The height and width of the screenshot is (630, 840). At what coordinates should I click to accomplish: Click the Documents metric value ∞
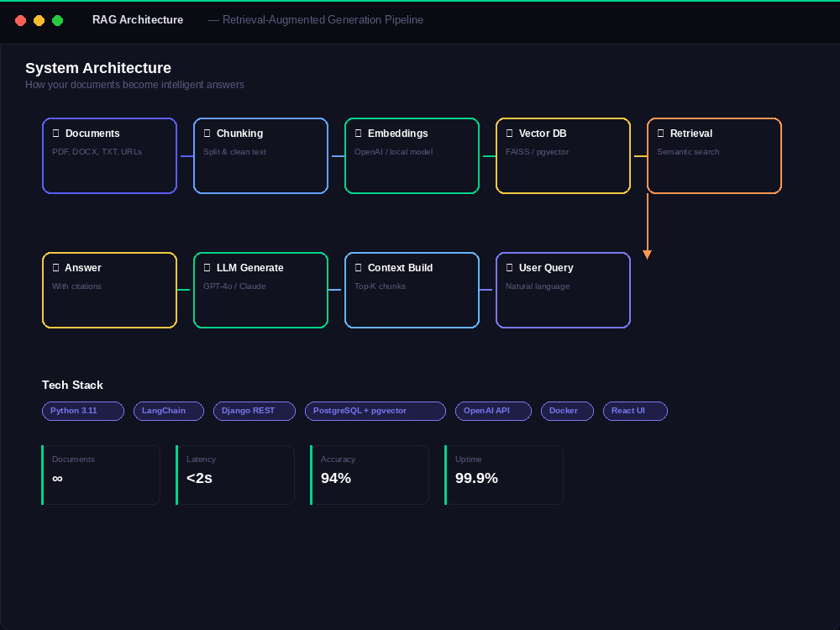(57, 479)
